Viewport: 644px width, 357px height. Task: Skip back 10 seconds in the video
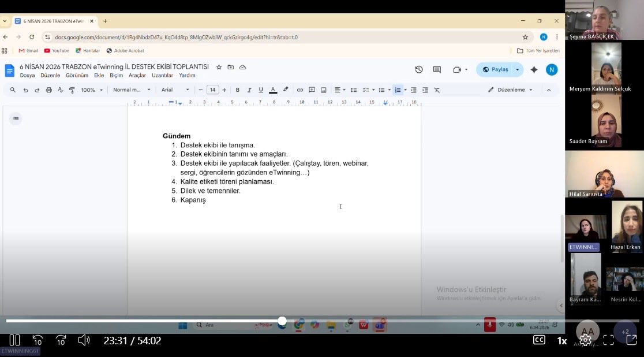click(38, 340)
